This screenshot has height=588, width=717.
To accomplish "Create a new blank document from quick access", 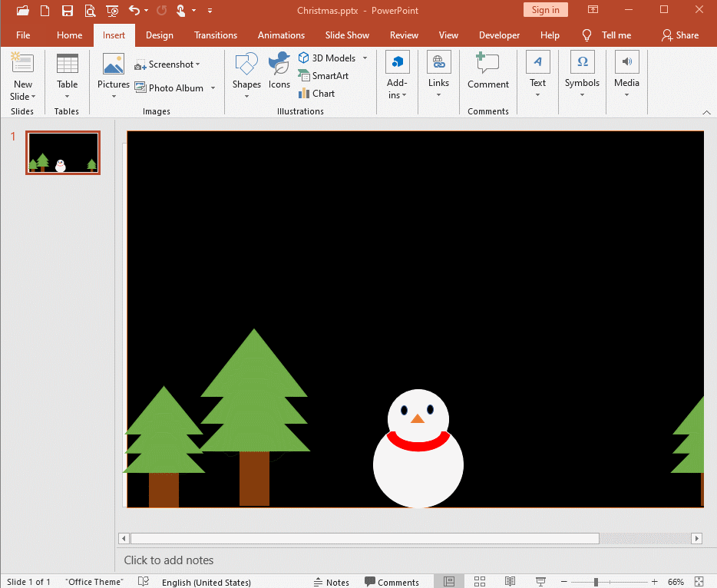I will tap(45, 10).
